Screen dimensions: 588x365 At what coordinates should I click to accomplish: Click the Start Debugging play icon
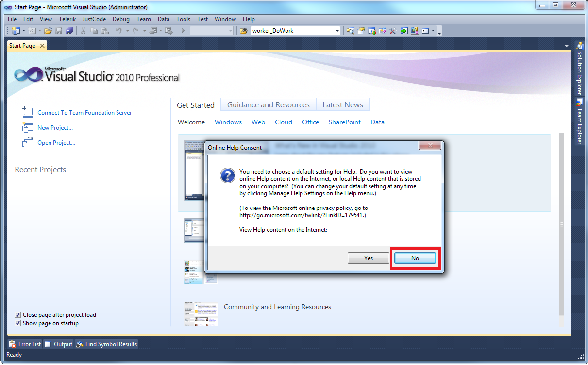(x=183, y=31)
